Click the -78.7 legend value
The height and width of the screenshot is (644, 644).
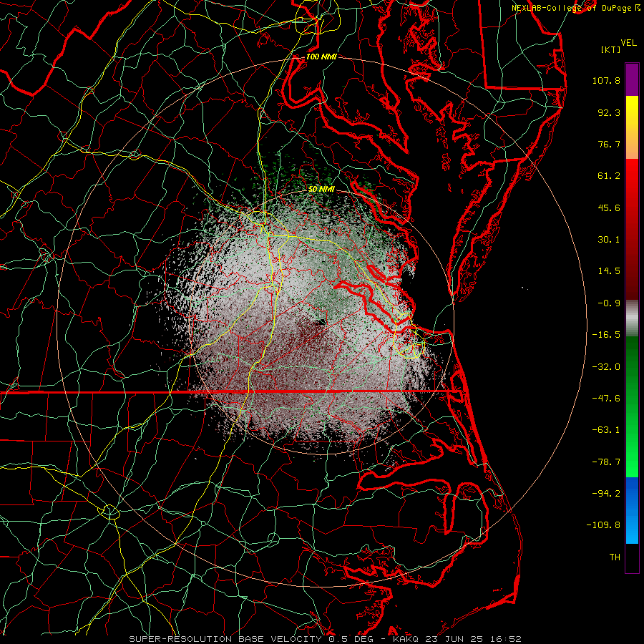606,462
